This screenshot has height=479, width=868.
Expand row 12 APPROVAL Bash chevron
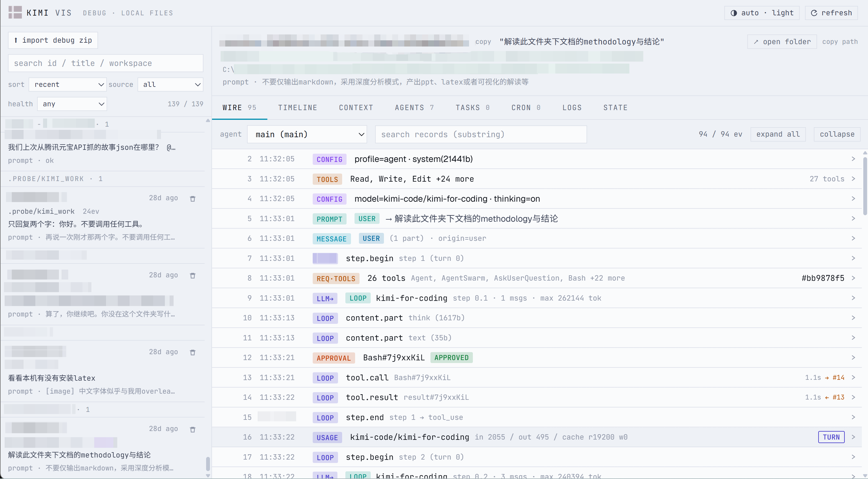pyautogui.click(x=853, y=357)
